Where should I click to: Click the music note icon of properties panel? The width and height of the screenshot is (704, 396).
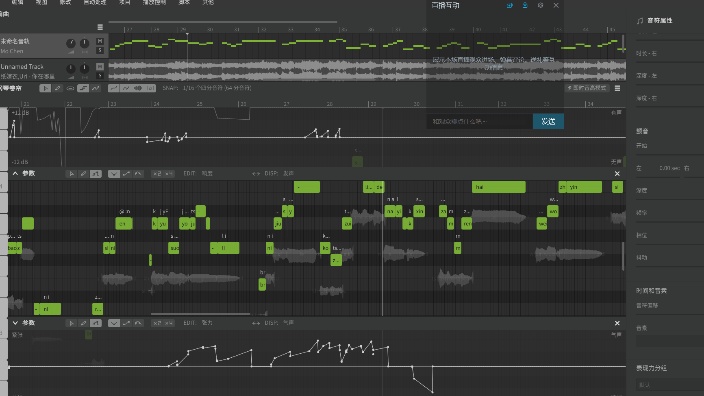point(640,21)
